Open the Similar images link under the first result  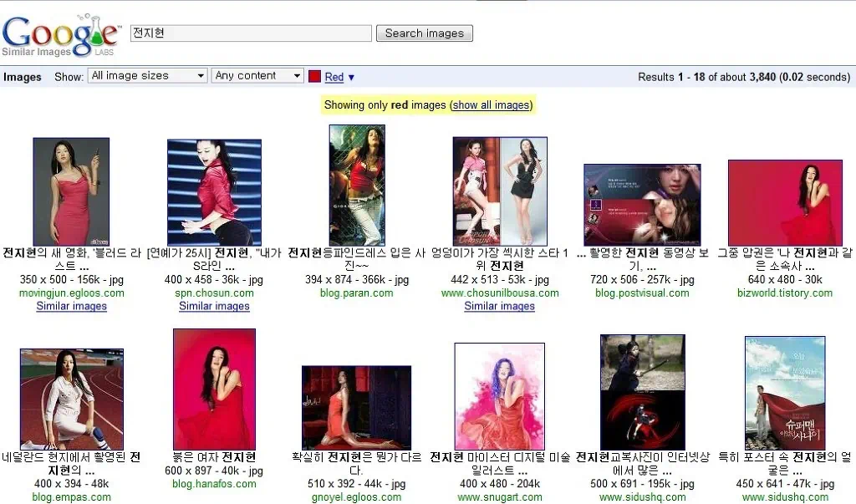[71, 306]
